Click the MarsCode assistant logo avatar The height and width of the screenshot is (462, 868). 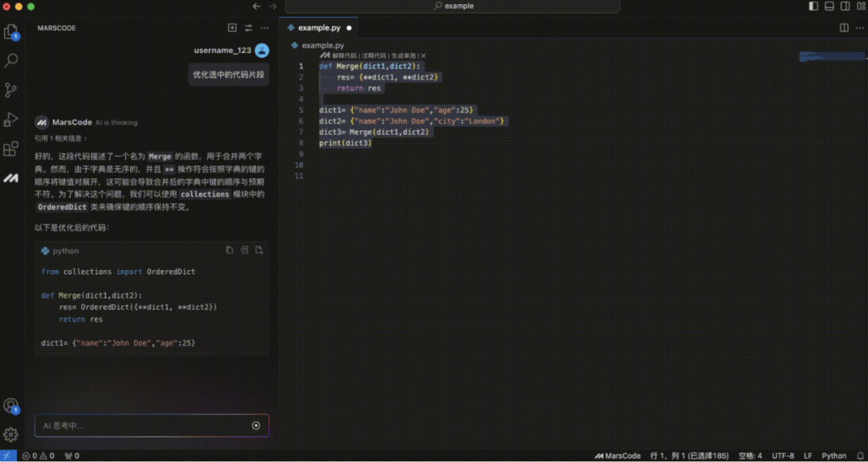coord(42,122)
